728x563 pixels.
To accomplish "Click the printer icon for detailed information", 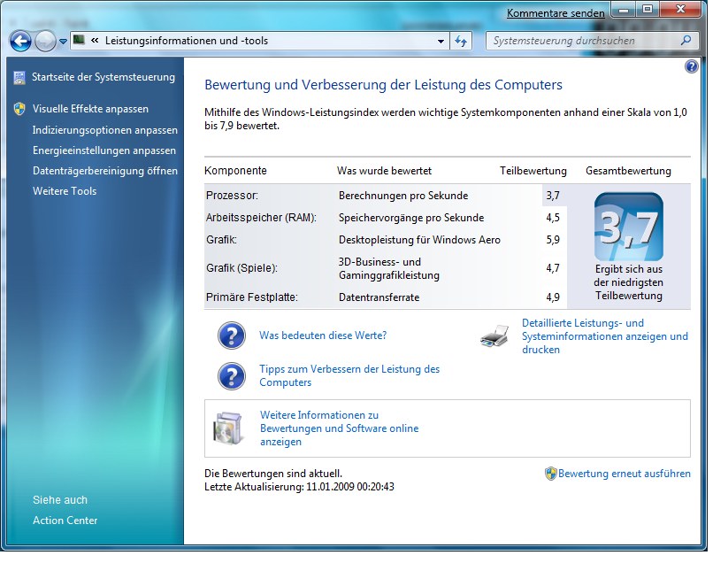I will click(x=494, y=335).
